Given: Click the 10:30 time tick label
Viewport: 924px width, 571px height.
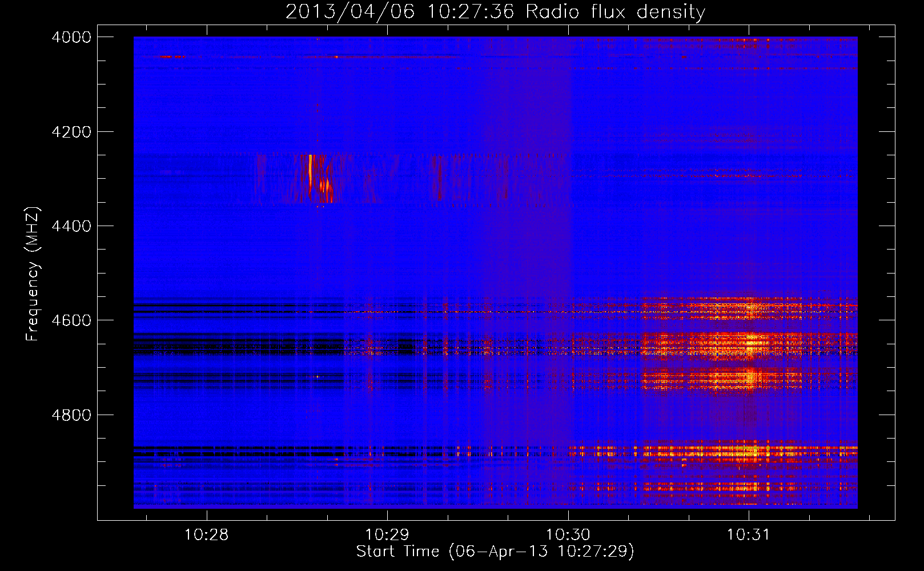Looking at the screenshot, I should coord(568,535).
